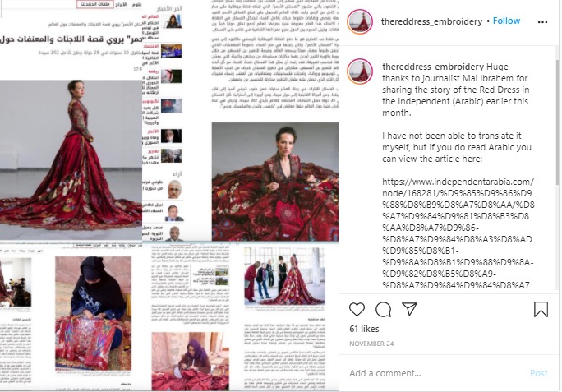Image resolution: width=562 pixels, height=392 pixels.
Task: Click the photo of embroiderer in black veil
Action: pos(93,313)
